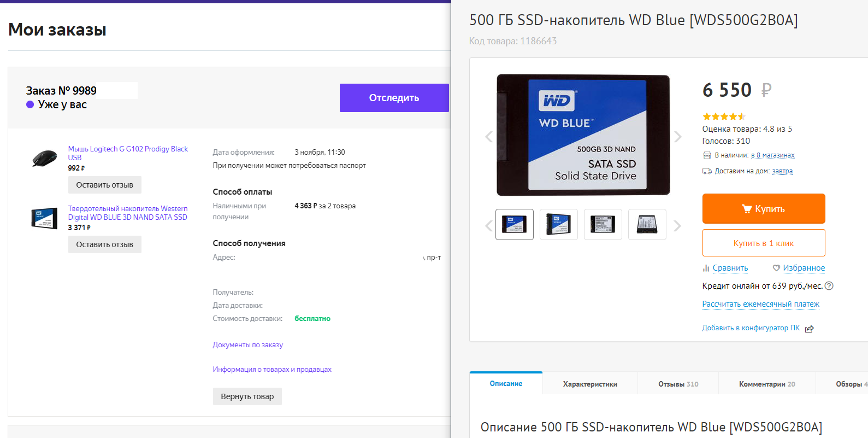Open Твердотельный накопитель Western Digital link
Screen dimensions: 868x438
tap(128, 213)
